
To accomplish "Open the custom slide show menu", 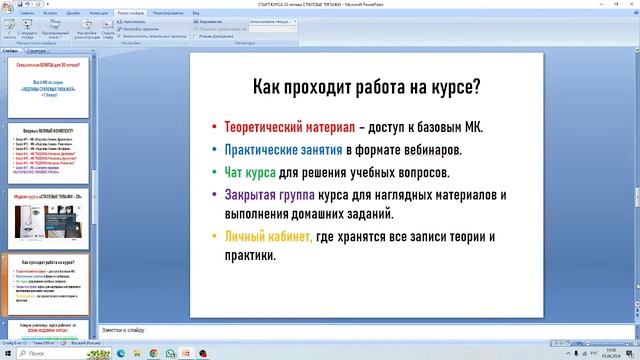I will (55, 29).
